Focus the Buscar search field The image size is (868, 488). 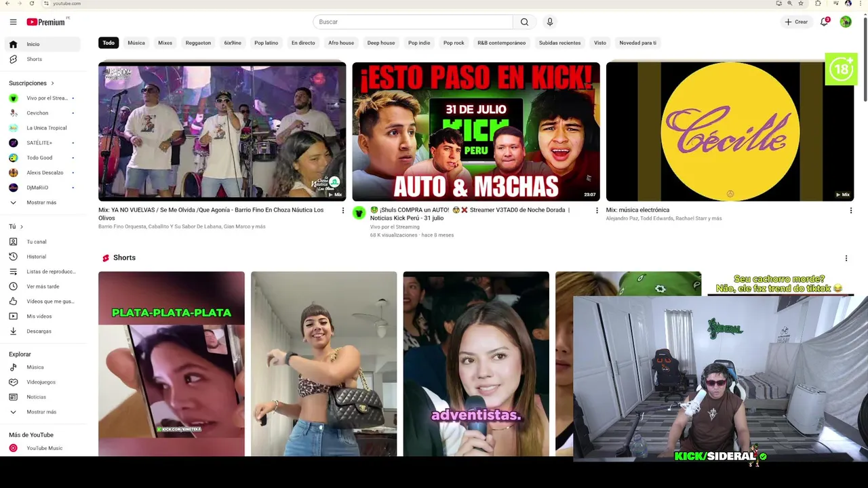(413, 22)
